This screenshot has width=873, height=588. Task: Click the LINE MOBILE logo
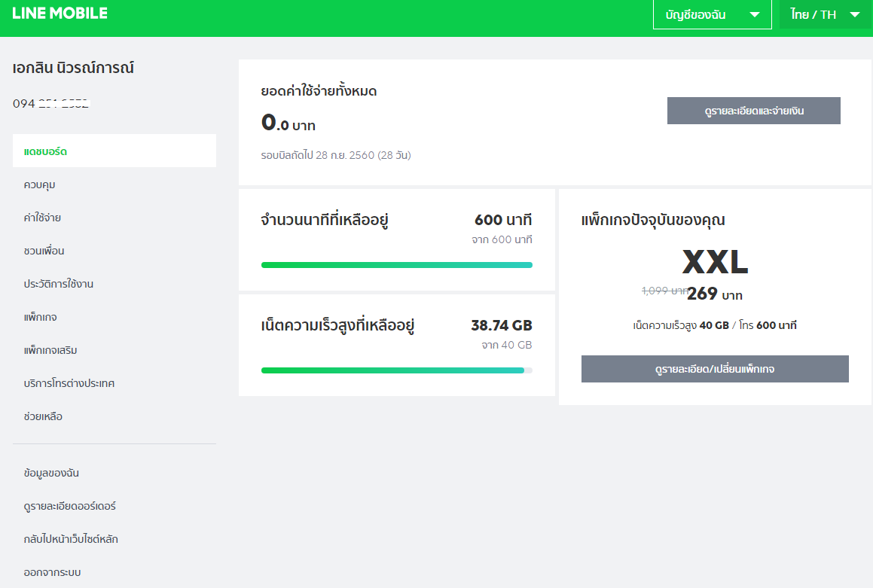pyautogui.click(x=60, y=14)
